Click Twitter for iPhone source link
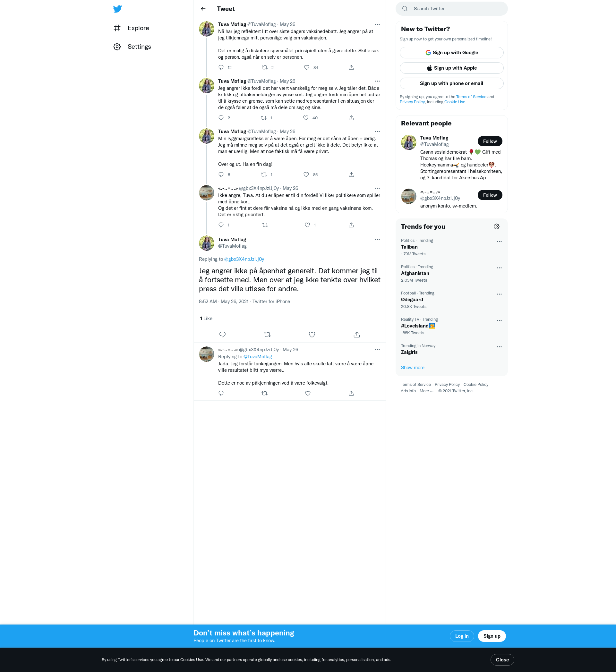Screen dimensions: 616x672 (271, 302)
